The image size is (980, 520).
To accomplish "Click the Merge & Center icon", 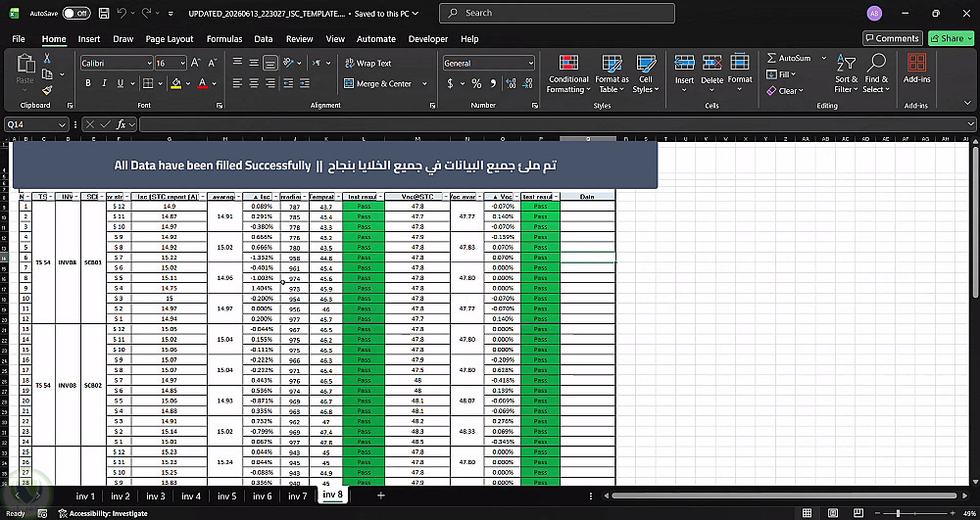I will pyautogui.click(x=349, y=83).
